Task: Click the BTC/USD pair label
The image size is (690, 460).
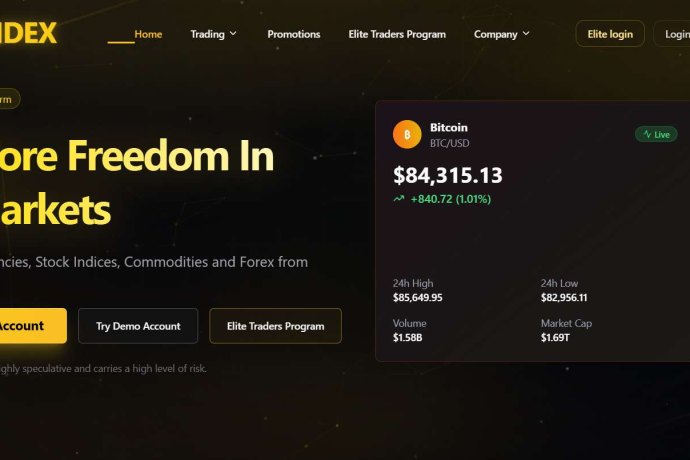Action: click(x=449, y=143)
